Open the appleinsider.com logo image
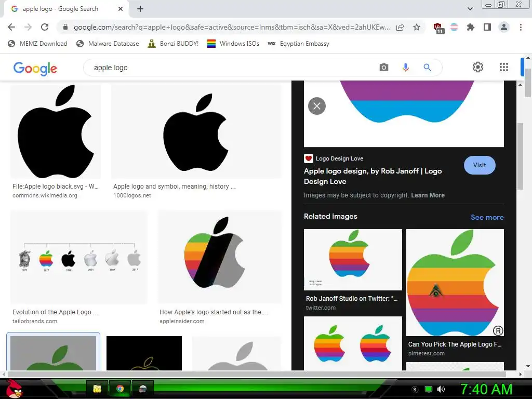The height and width of the screenshot is (399, 532). tap(220, 257)
